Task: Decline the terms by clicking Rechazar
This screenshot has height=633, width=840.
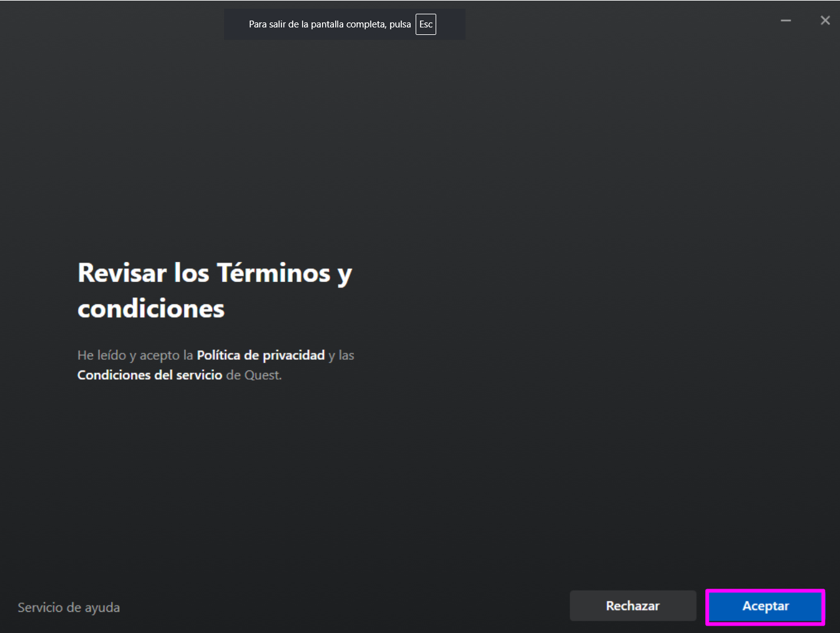Action: [633, 606]
